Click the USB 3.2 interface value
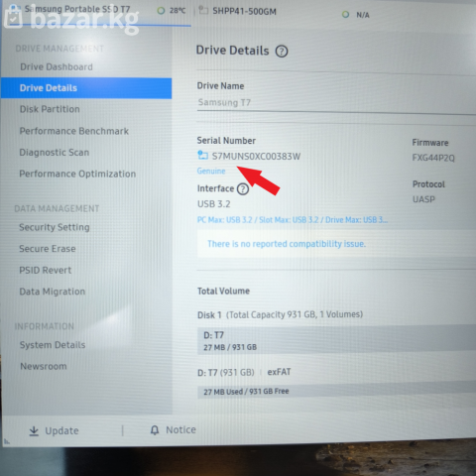Viewport: 476px width, 476px height. [x=214, y=204]
